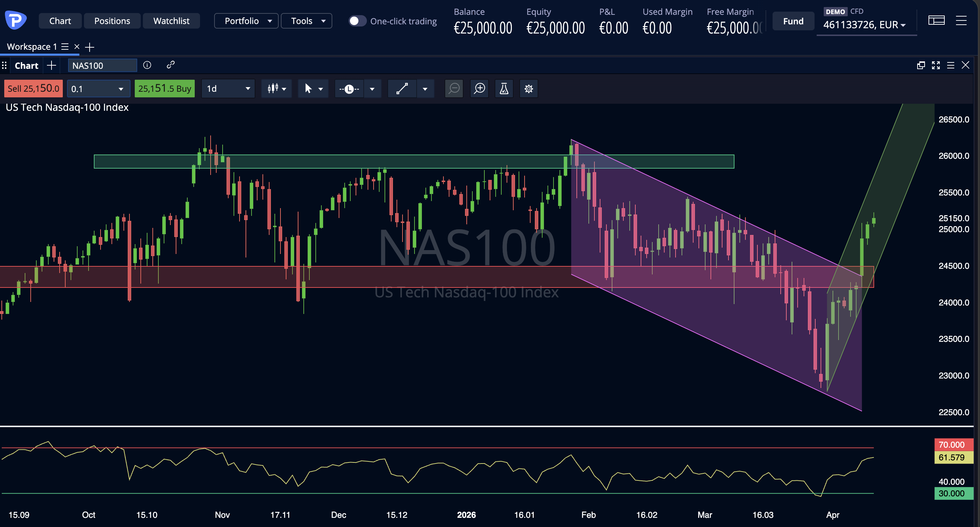Expand the Tools dropdown menu
Image resolution: width=980 pixels, height=527 pixels.
(306, 21)
